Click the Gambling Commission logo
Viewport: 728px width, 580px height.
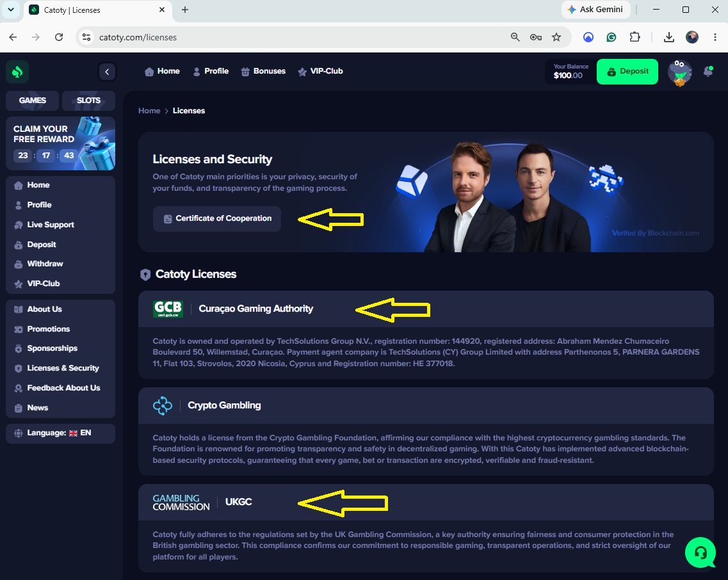coord(181,503)
